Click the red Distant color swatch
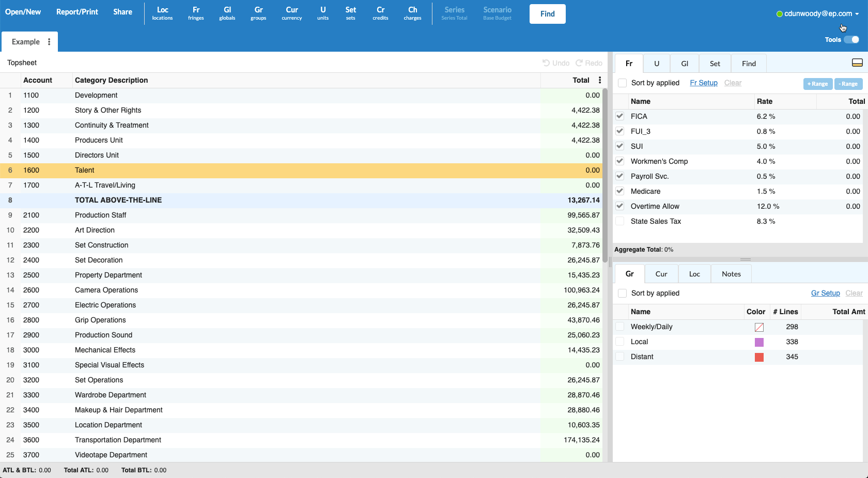Screen dimensions: 868x478 click(x=759, y=357)
